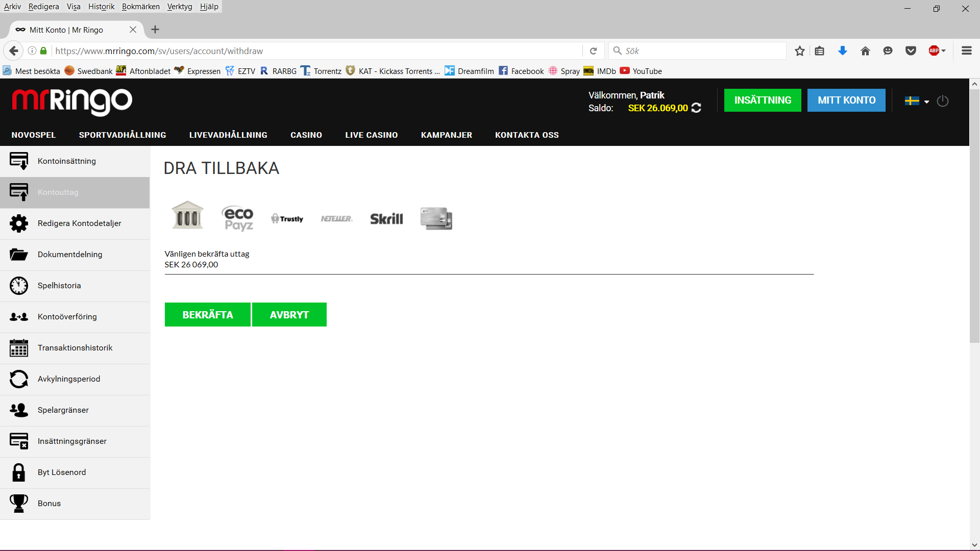The image size is (980, 551).
Task: Open the Redigera menu
Action: click(x=44, y=7)
